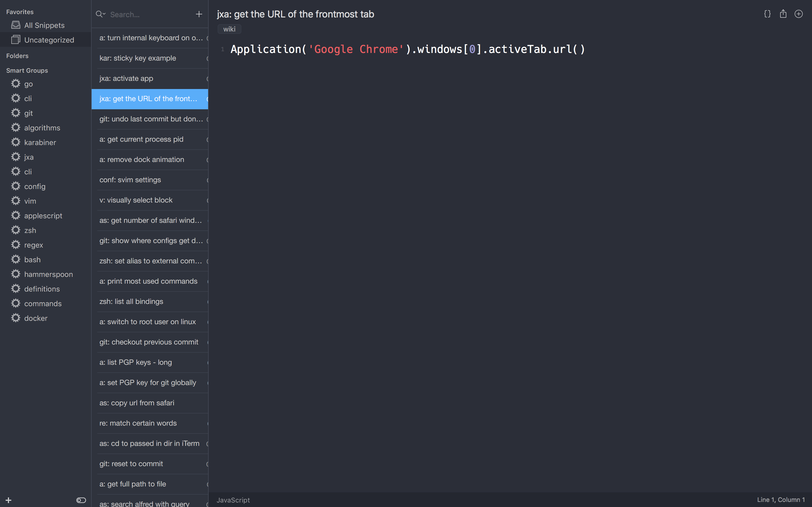Click the plus icon at sidebar bottom

[x=9, y=500]
